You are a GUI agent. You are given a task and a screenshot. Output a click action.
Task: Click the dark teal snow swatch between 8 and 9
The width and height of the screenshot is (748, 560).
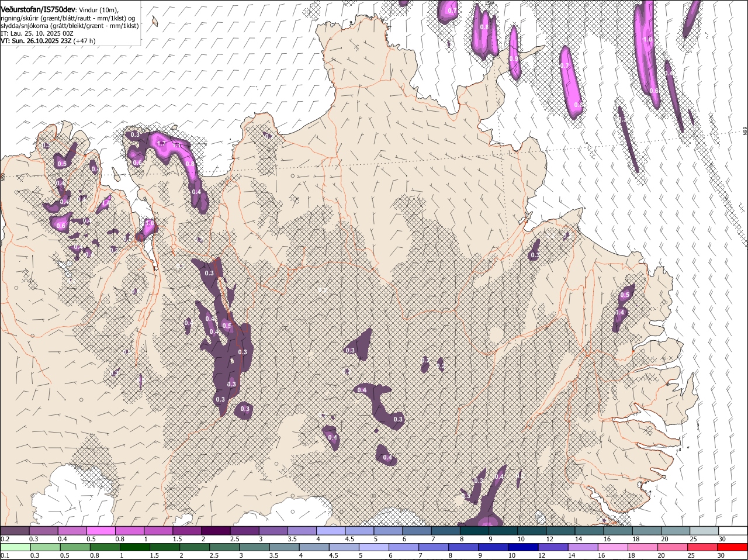pyautogui.click(x=474, y=530)
